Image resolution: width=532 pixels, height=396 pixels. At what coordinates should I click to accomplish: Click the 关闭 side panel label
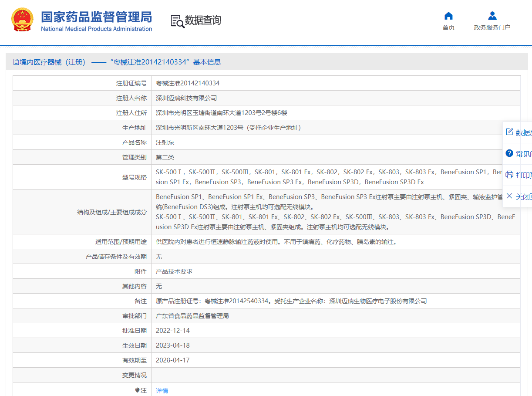524,197
